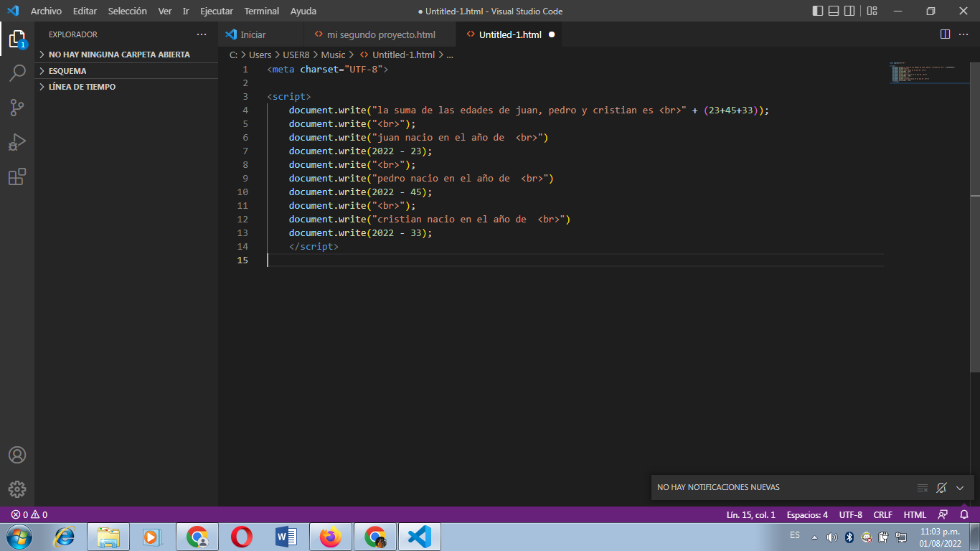980x551 pixels.
Task: Click Music in the breadcrumb path
Action: (x=333, y=55)
